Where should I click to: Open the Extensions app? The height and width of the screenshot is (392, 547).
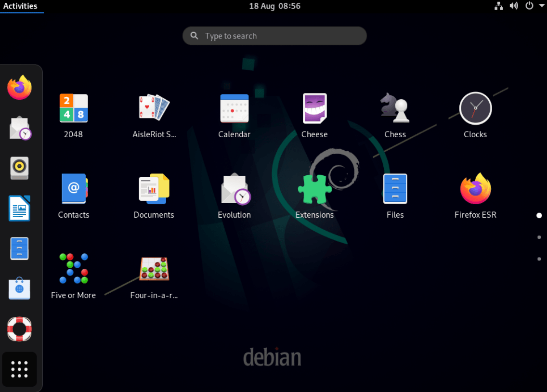click(x=314, y=188)
